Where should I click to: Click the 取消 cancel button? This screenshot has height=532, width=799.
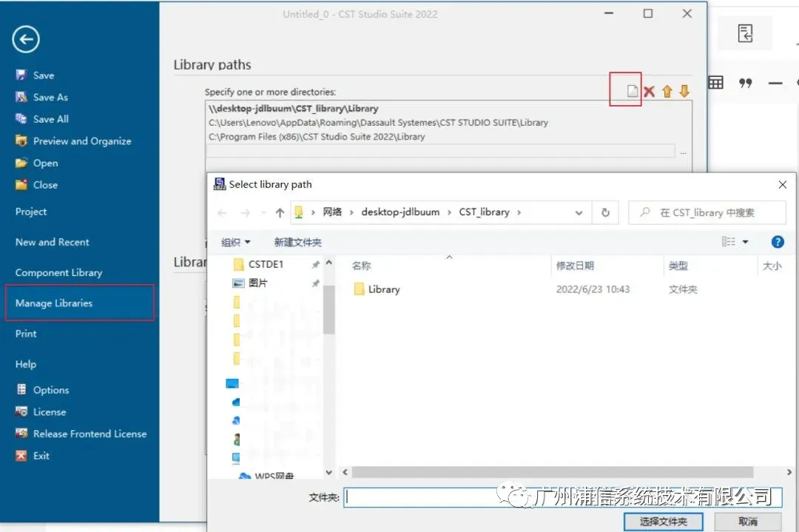point(747,522)
